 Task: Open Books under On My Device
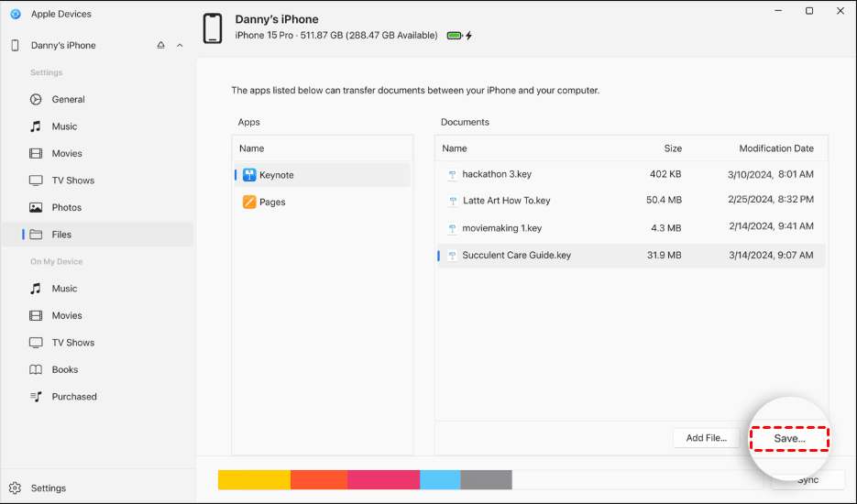(97, 369)
